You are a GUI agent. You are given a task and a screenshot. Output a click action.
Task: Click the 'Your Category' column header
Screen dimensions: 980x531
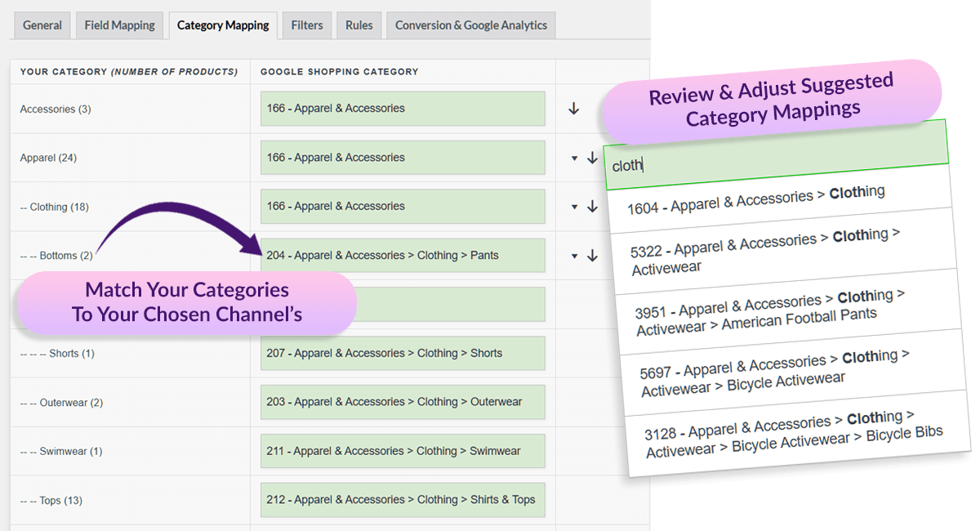tap(129, 72)
